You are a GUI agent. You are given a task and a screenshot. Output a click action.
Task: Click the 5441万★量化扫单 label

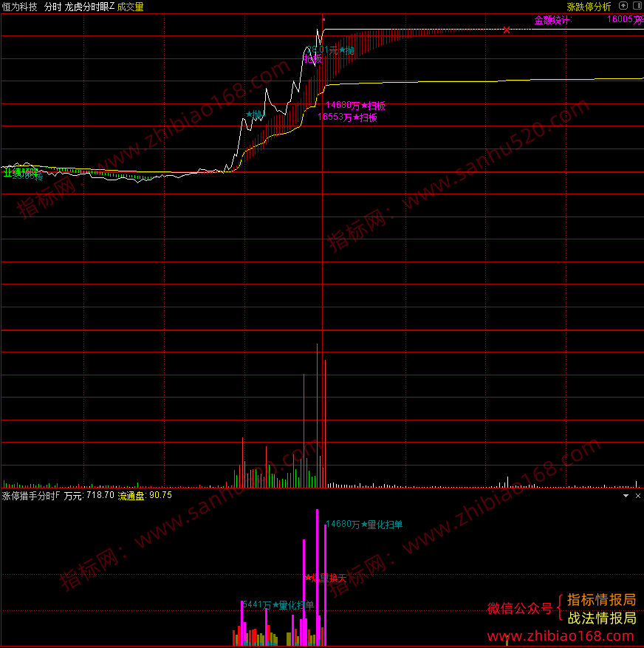coord(278,605)
